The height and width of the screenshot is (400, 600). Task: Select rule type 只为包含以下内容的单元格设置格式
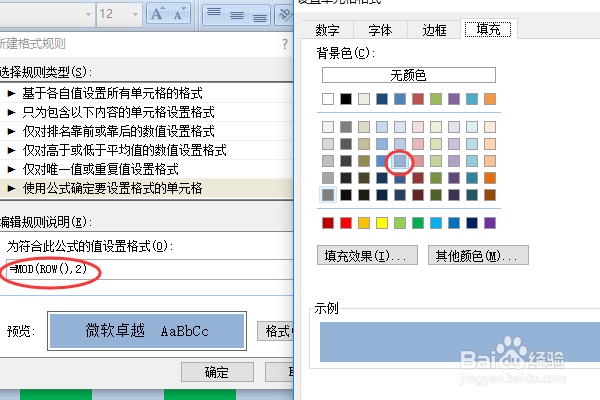click(147, 112)
